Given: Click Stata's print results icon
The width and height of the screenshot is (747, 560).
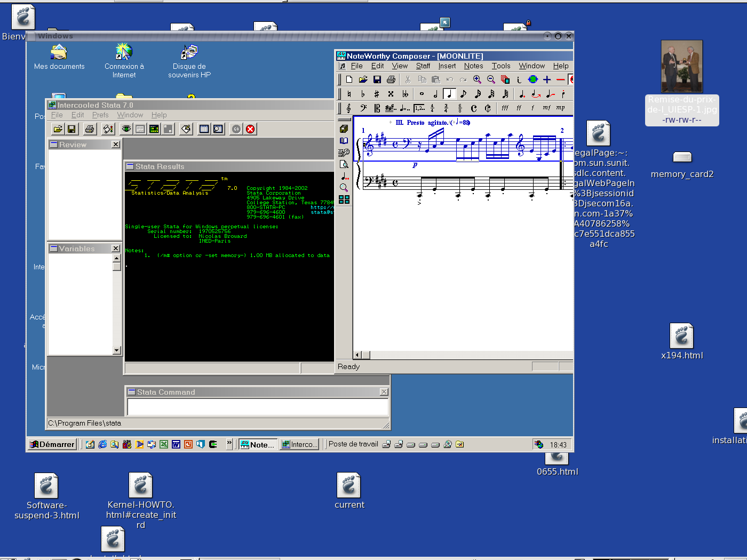Looking at the screenshot, I should tap(90, 129).
